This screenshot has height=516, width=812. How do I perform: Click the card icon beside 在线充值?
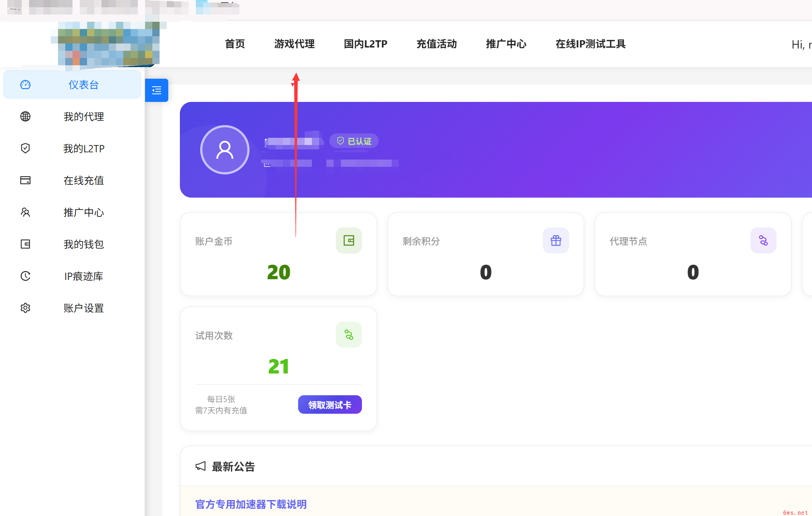pos(25,180)
